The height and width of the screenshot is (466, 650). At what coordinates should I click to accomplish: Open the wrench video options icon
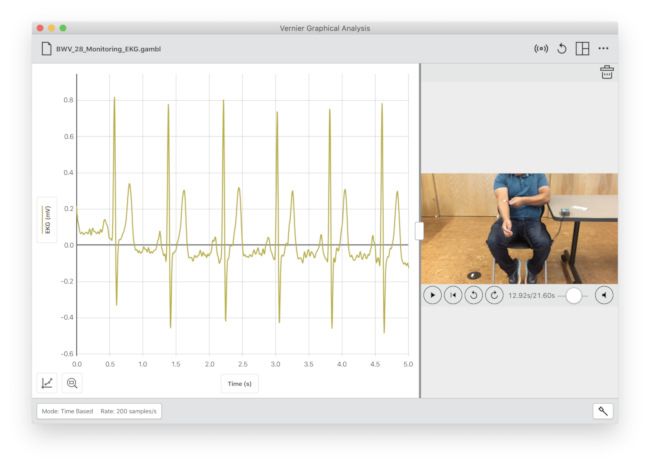[603, 411]
